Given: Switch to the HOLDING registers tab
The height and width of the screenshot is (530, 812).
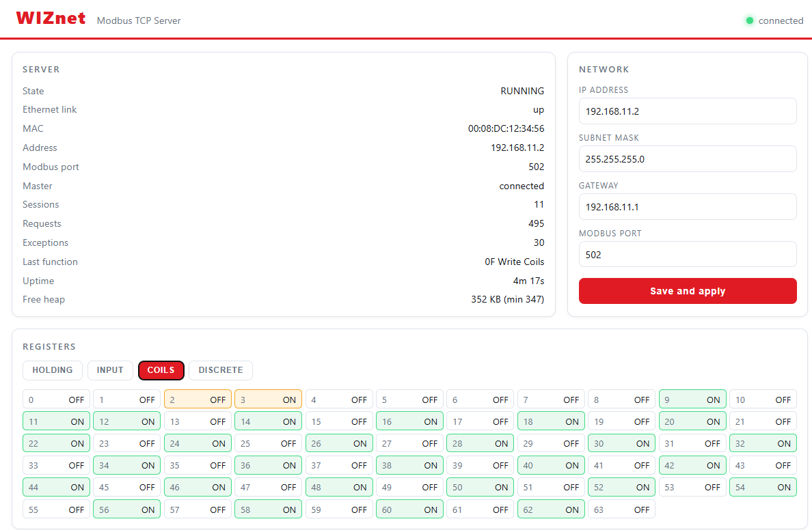Looking at the screenshot, I should click(53, 370).
